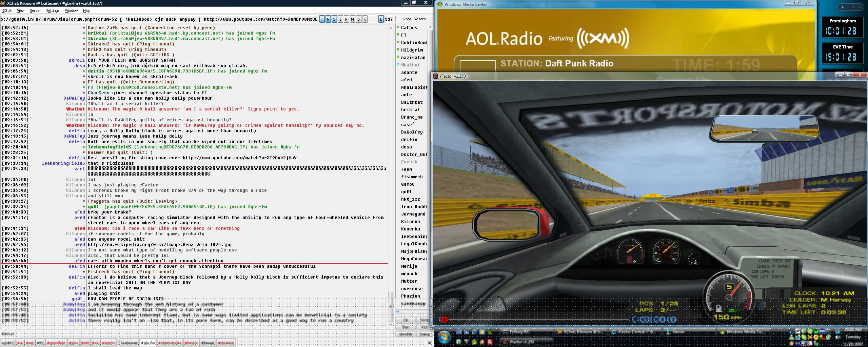Open the XChat menu

7,11
